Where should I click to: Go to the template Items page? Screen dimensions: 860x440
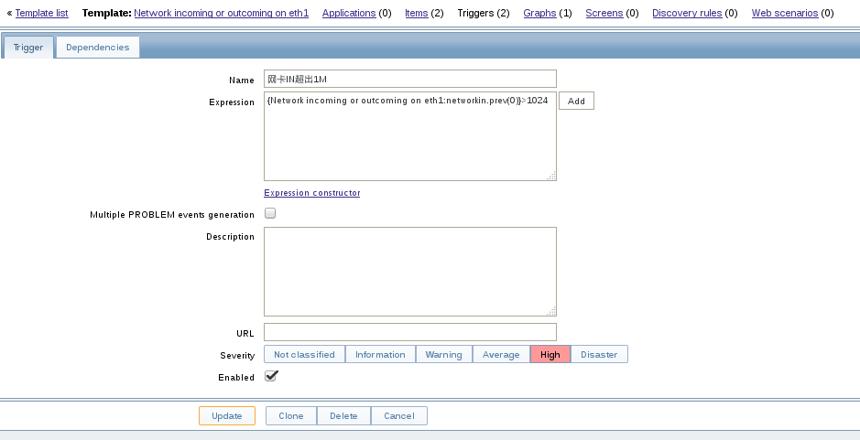point(416,13)
